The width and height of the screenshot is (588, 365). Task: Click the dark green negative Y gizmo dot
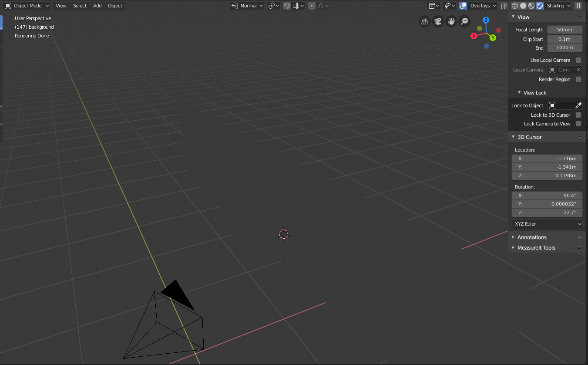[480, 28]
